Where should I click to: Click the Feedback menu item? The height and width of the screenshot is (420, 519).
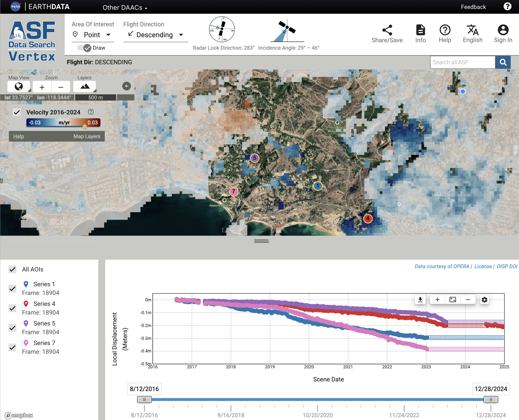(473, 7)
